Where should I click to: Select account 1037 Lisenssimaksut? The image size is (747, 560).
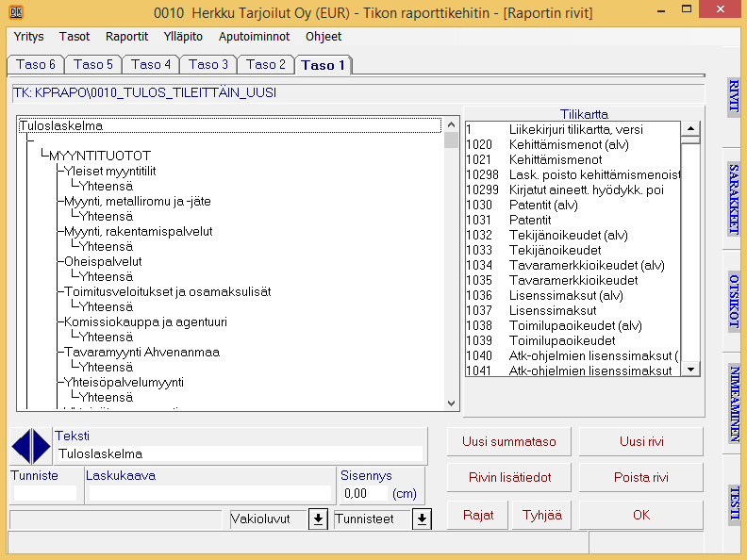pyautogui.click(x=573, y=310)
